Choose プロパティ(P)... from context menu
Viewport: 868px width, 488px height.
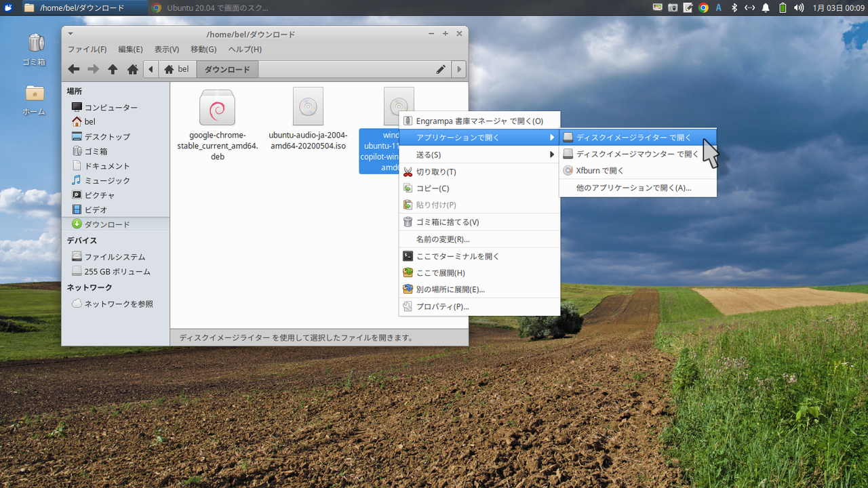(x=479, y=306)
